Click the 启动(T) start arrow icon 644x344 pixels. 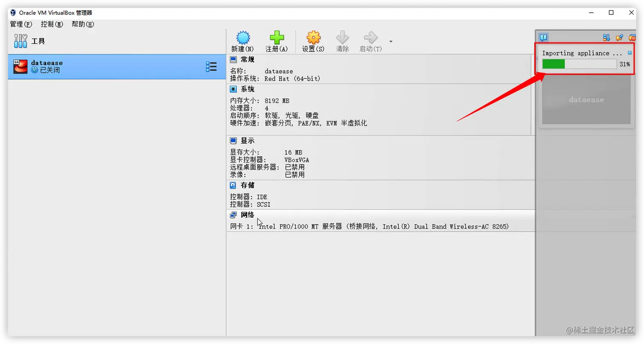coord(370,37)
